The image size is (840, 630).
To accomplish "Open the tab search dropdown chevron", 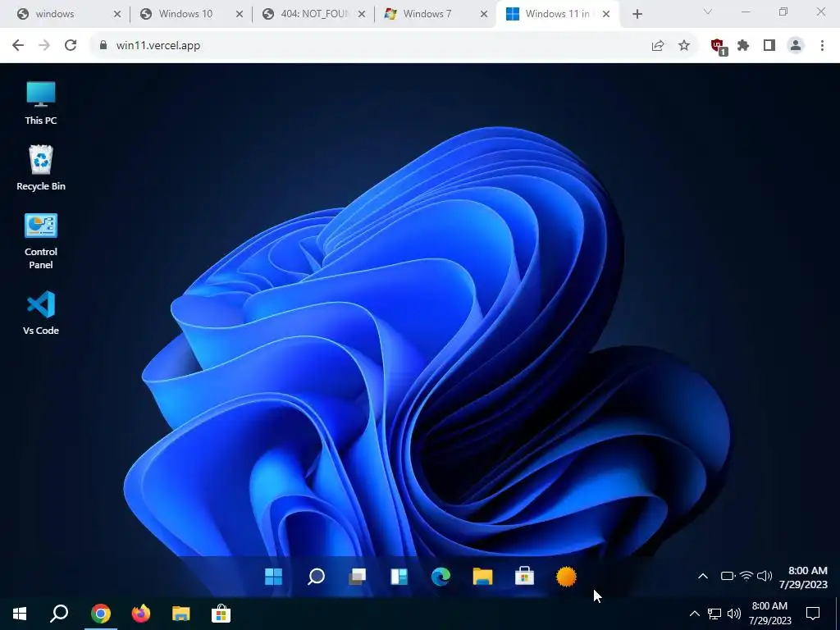I will click(708, 11).
